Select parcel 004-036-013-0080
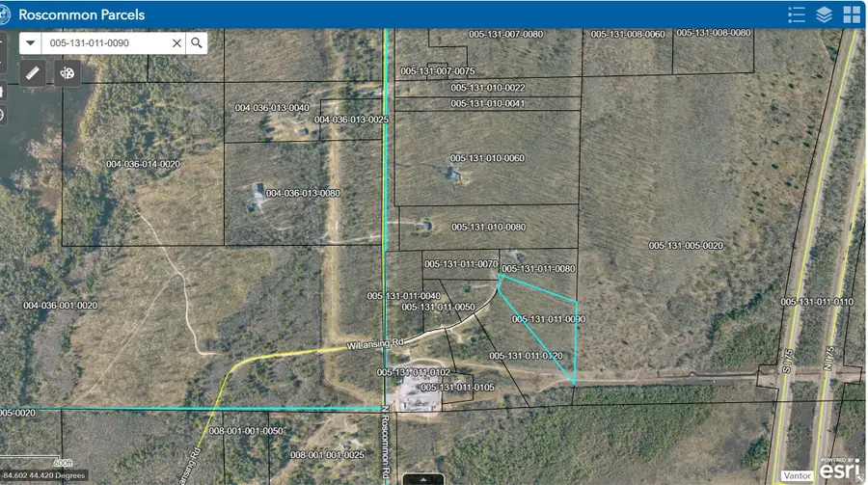Image resolution: width=868 pixels, height=485 pixels. point(303,193)
